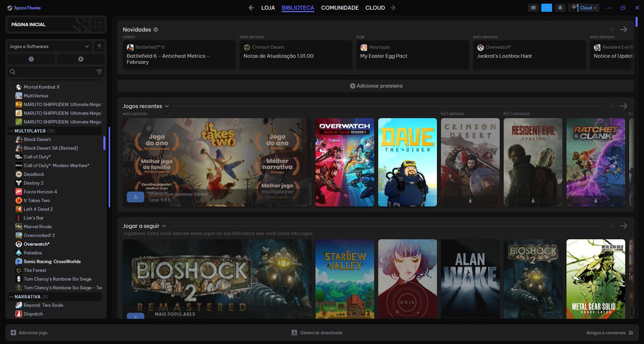Open the Stardew Valley cover
Viewport: 644px width, 344px height.
[345, 279]
